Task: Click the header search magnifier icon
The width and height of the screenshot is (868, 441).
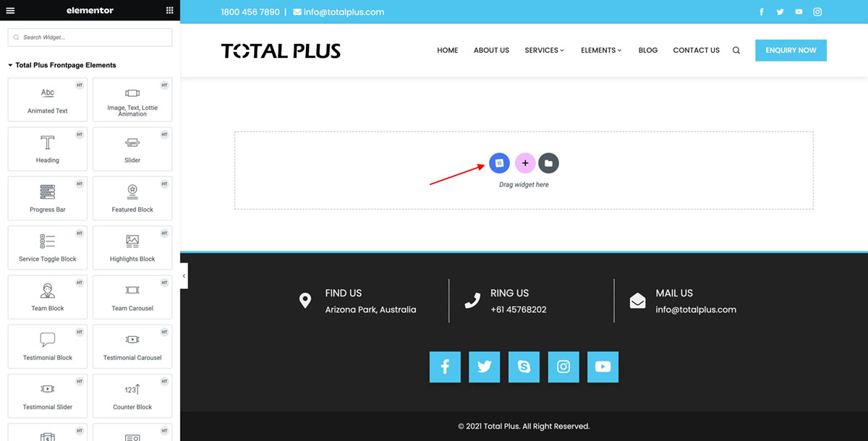Action: pos(736,51)
